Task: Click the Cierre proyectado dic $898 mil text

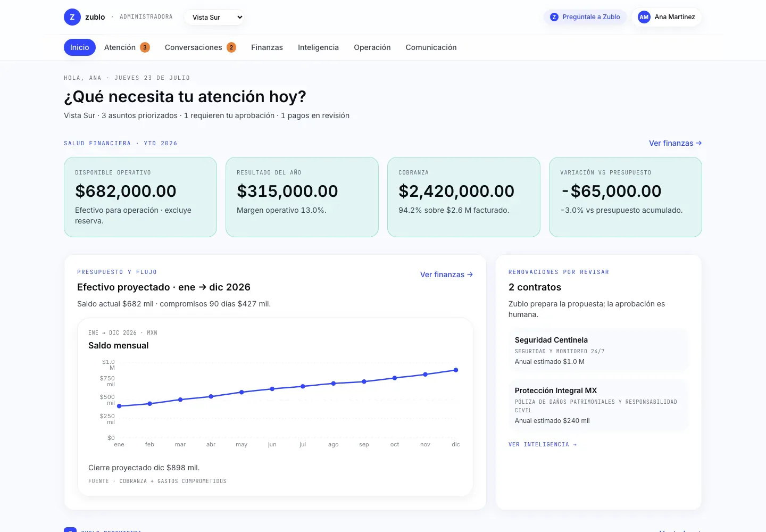Action: [144, 468]
